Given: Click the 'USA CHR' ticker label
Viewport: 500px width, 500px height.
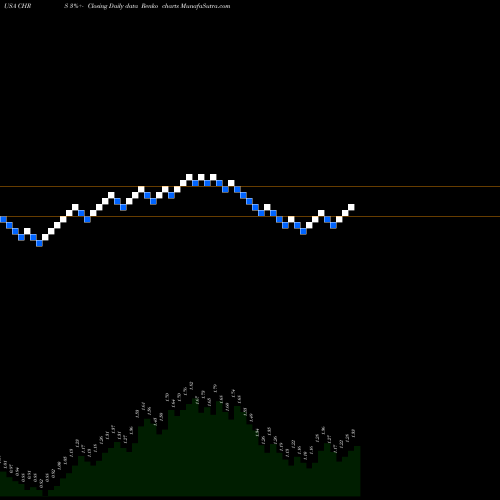Looking at the screenshot, I should click(x=18, y=6).
